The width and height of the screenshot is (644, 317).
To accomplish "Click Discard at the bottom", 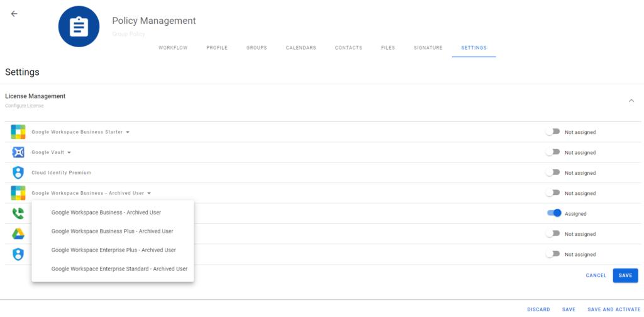I will click(x=538, y=309).
